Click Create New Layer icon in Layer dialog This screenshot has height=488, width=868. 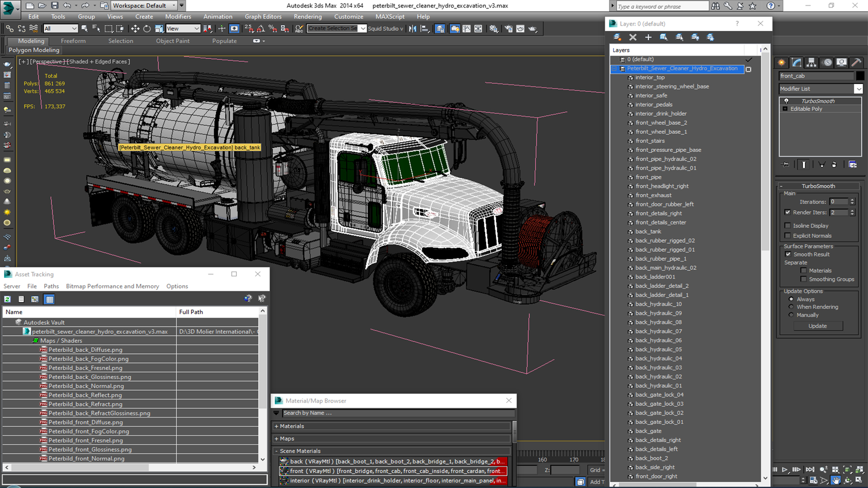point(617,37)
